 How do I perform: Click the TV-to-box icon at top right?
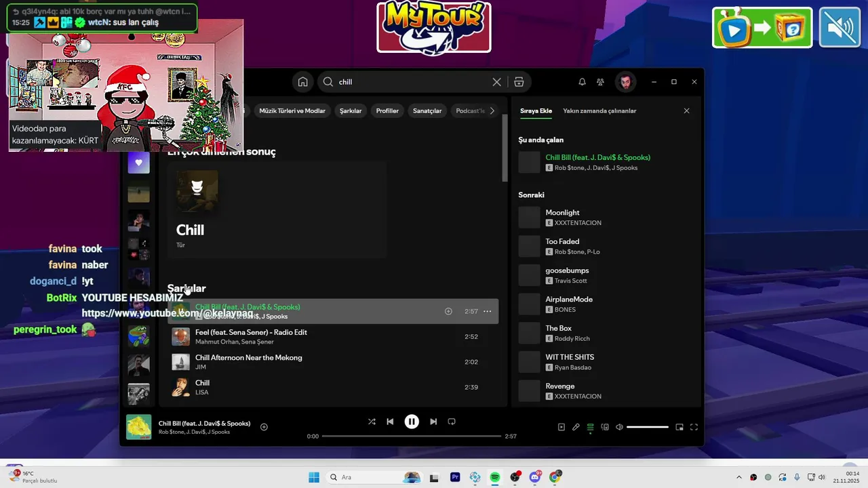pyautogui.click(x=762, y=28)
